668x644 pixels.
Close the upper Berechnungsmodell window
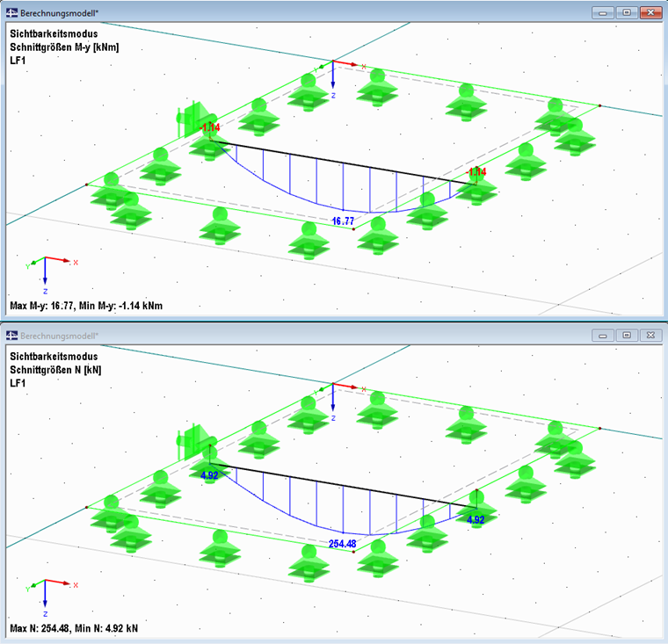[x=650, y=13]
